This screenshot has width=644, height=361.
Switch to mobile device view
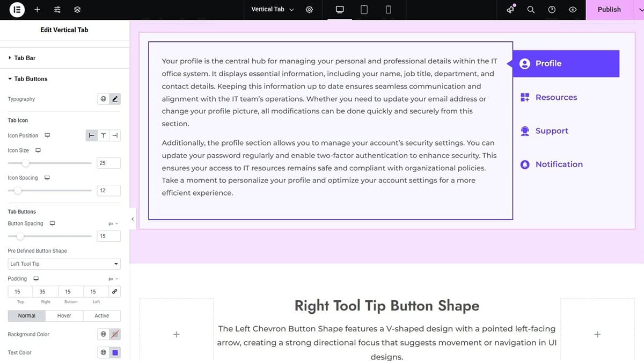(x=389, y=10)
